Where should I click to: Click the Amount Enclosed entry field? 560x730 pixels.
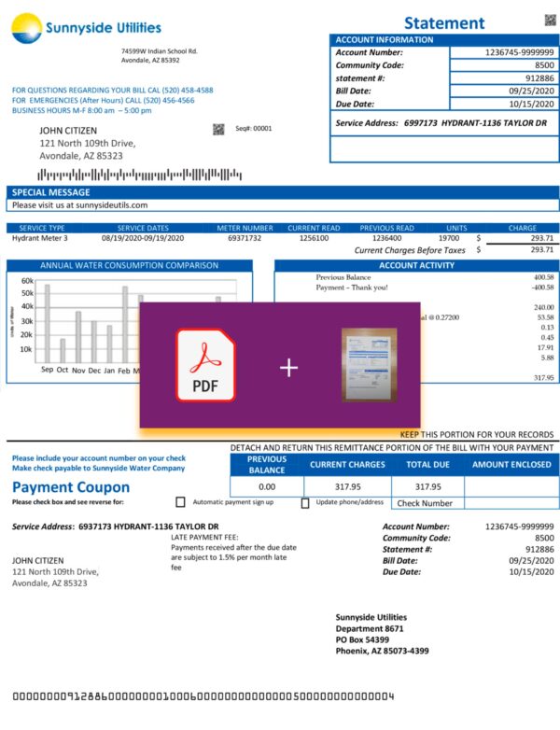pyautogui.click(x=511, y=486)
